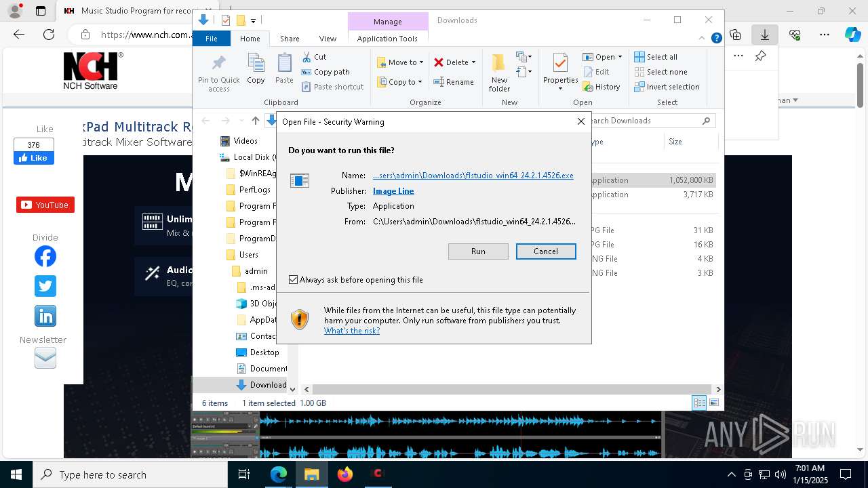Viewport: 868px width, 488px height.
Task: Click the Copy ribbon icon
Action: 256,69
